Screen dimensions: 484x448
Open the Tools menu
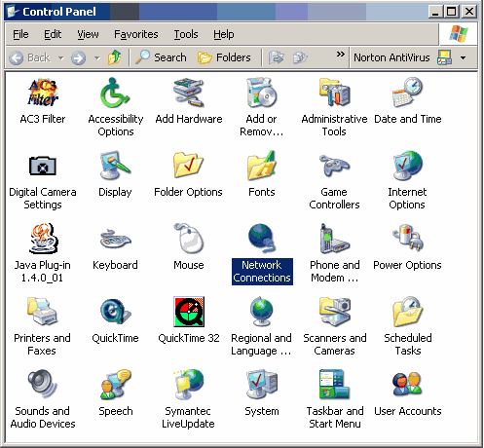(x=186, y=34)
